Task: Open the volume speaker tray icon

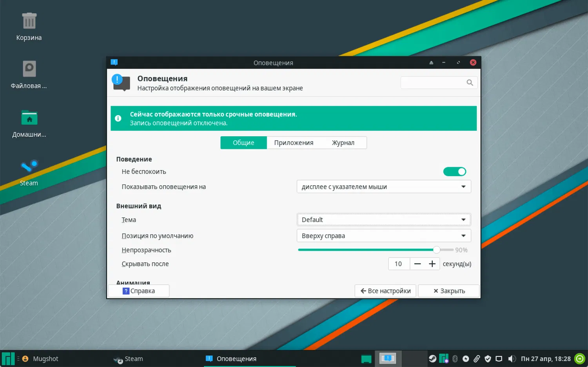Action: (512, 358)
